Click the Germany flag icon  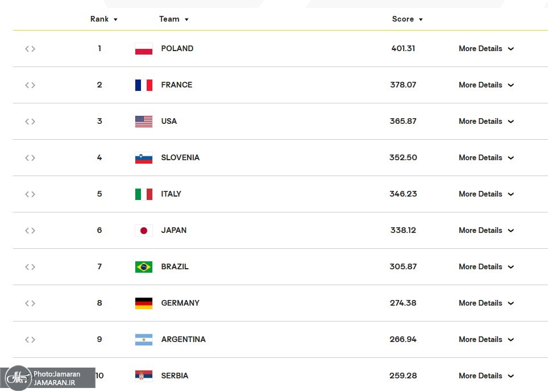click(143, 303)
